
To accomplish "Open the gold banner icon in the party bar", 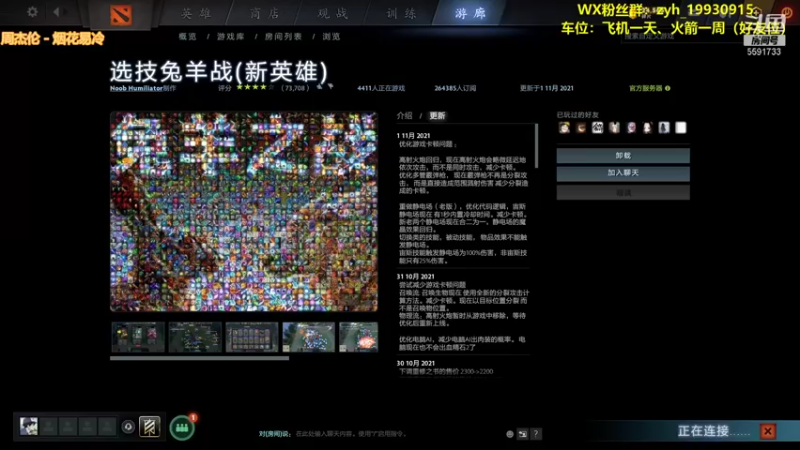I will (x=149, y=427).
